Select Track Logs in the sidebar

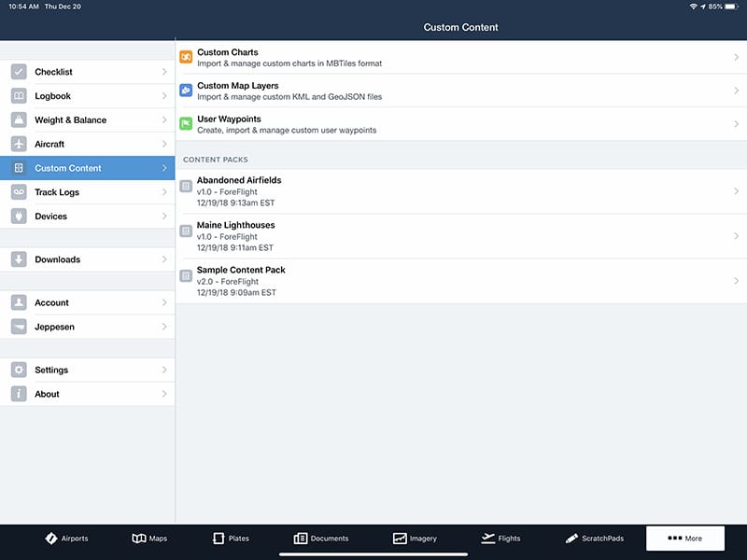click(x=88, y=192)
